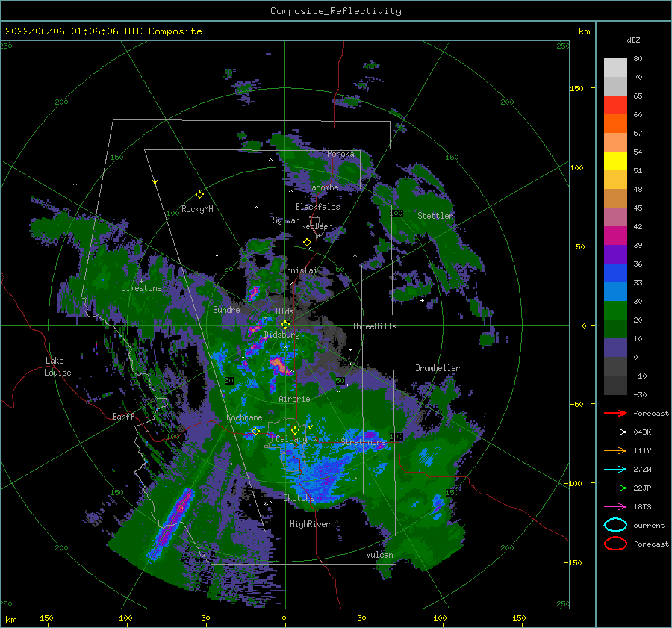Select the RockyMH label
This screenshot has height=628, width=672.
coord(197,209)
